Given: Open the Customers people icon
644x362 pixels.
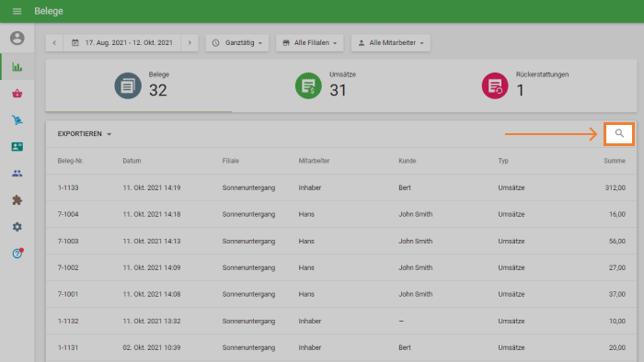Looking at the screenshot, I should point(17,174).
